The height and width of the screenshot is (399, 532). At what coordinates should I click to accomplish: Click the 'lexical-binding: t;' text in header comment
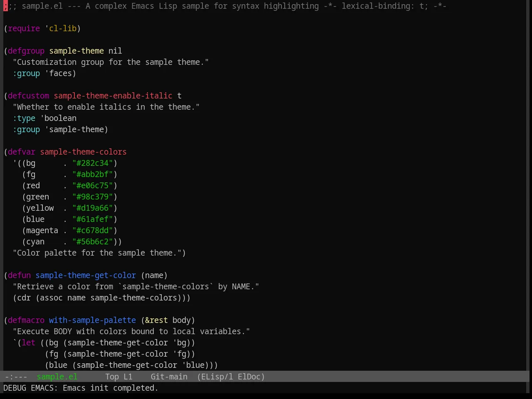(x=385, y=6)
